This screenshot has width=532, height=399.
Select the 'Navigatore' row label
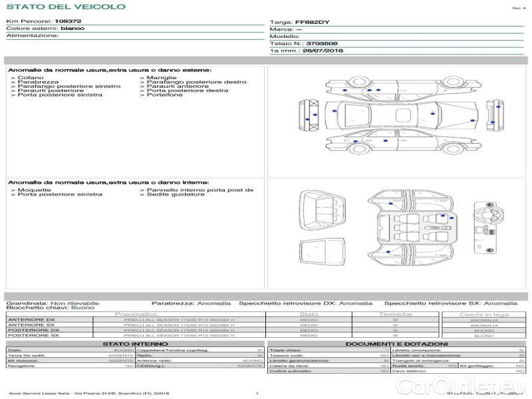(20, 366)
